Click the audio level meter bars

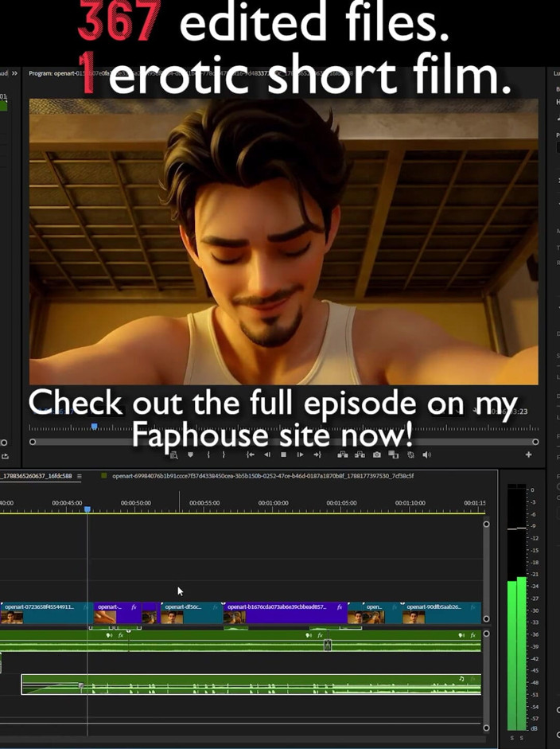(516, 607)
